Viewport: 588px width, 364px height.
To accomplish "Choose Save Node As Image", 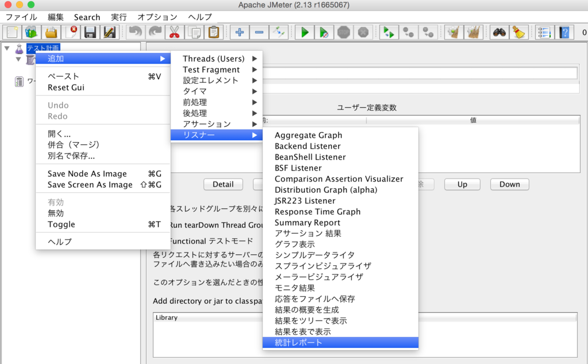I will pos(103,173).
